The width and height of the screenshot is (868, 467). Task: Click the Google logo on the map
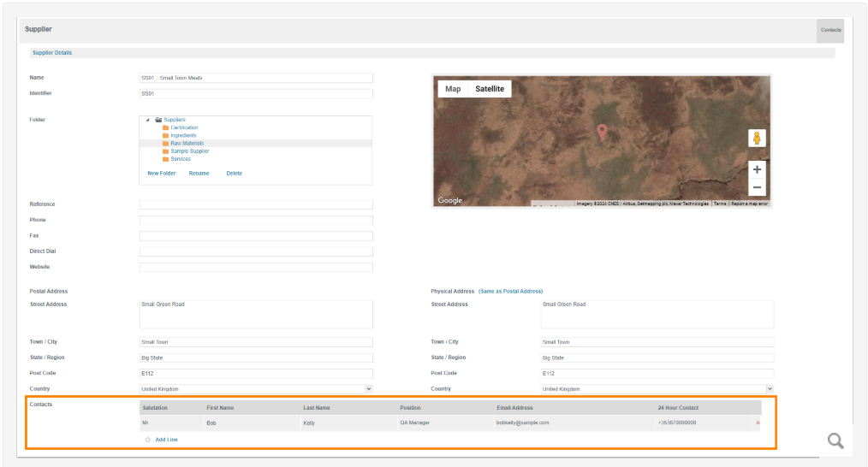[450, 200]
